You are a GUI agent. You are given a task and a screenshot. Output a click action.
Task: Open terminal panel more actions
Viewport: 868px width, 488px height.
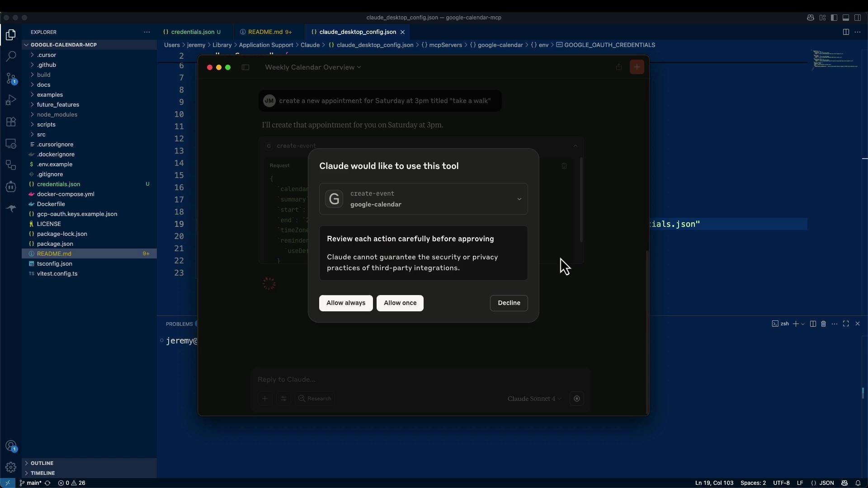click(x=835, y=324)
